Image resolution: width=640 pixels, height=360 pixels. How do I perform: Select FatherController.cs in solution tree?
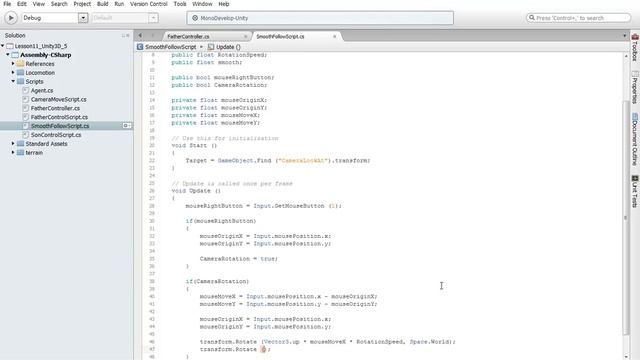pos(55,108)
